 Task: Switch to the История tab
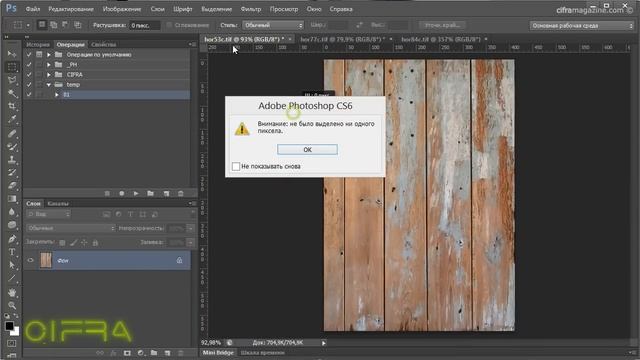38,44
